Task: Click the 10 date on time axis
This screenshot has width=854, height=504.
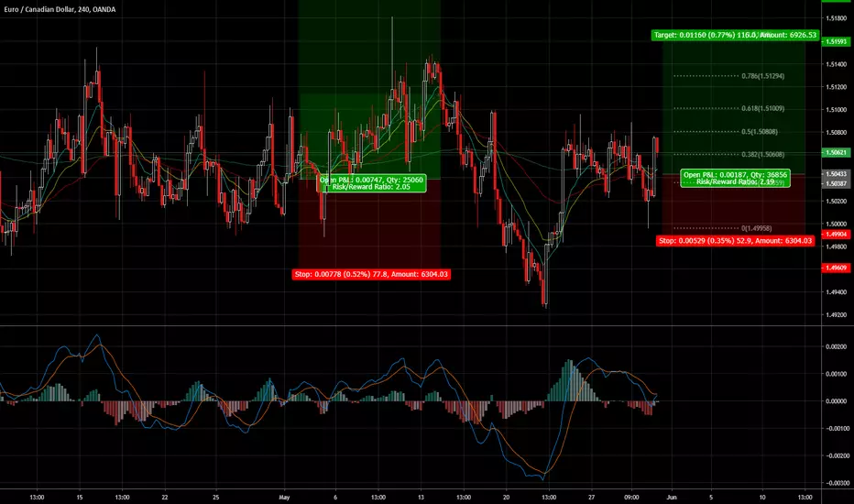Action: pyautogui.click(x=762, y=497)
